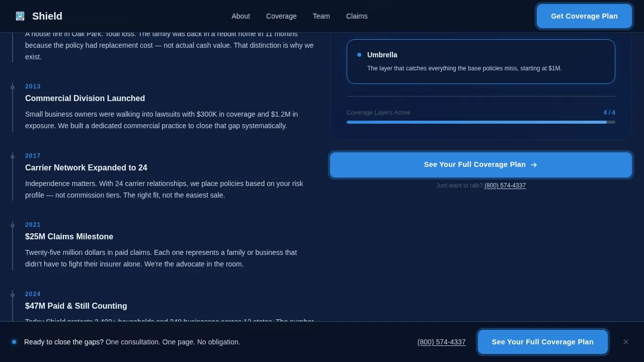Click the 2024 timeline marker dot
The height and width of the screenshot is (362, 644).
[13, 295]
